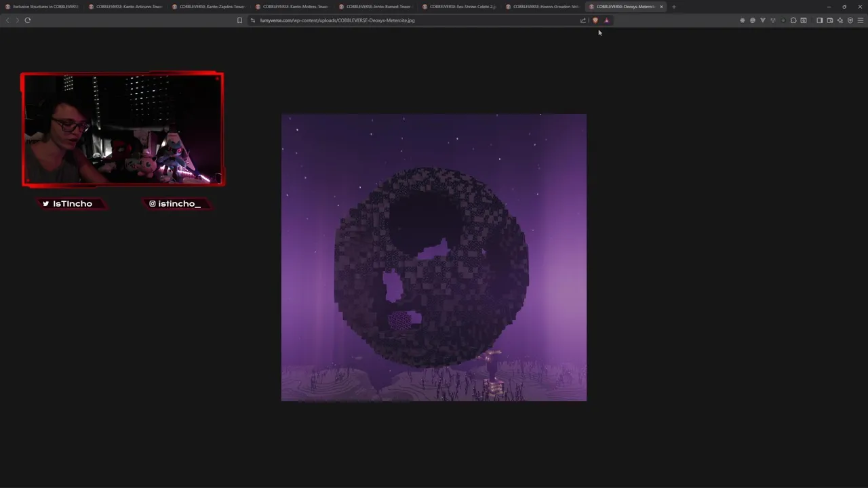Open Brave Wallet icon
The width and height of the screenshot is (868, 488).
[x=829, y=20]
